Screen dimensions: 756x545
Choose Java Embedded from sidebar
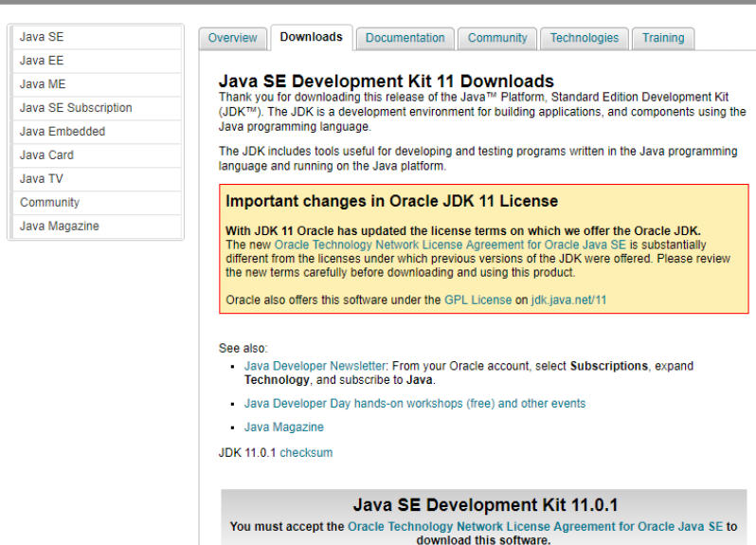63,132
